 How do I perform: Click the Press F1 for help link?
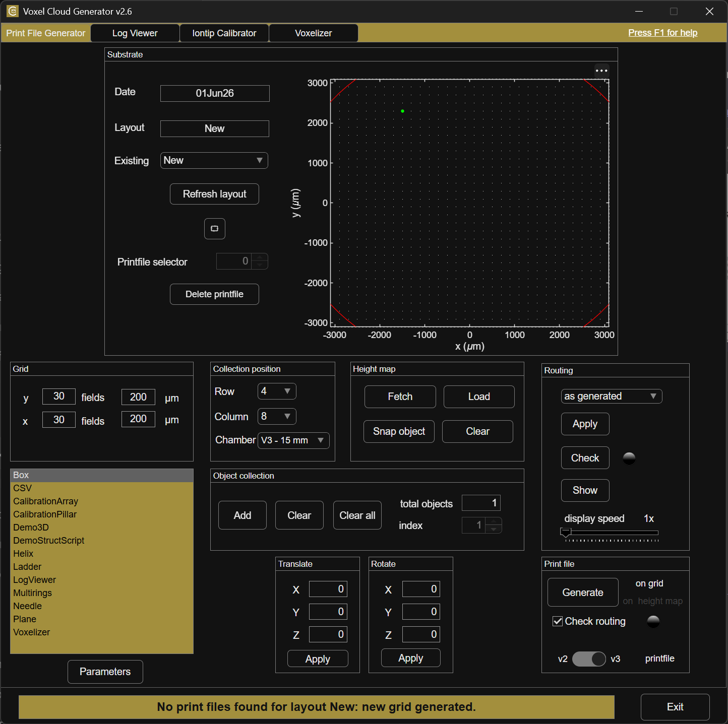[663, 33]
